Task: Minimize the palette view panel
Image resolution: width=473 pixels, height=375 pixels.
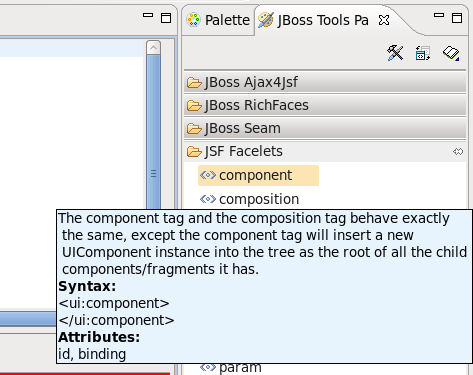Action: point(439,15)
